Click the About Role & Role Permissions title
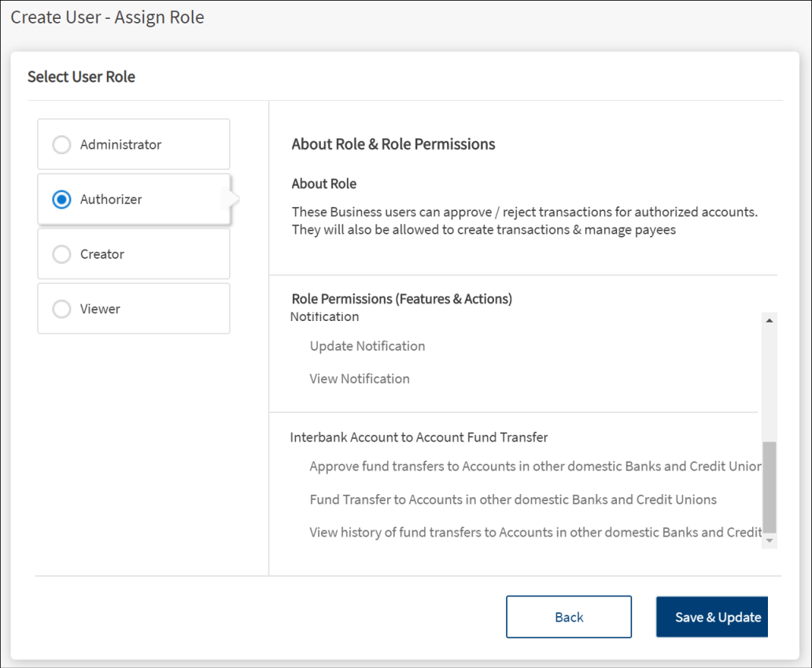812x668 pixels. pyautogui.click(x=393, y=144)
